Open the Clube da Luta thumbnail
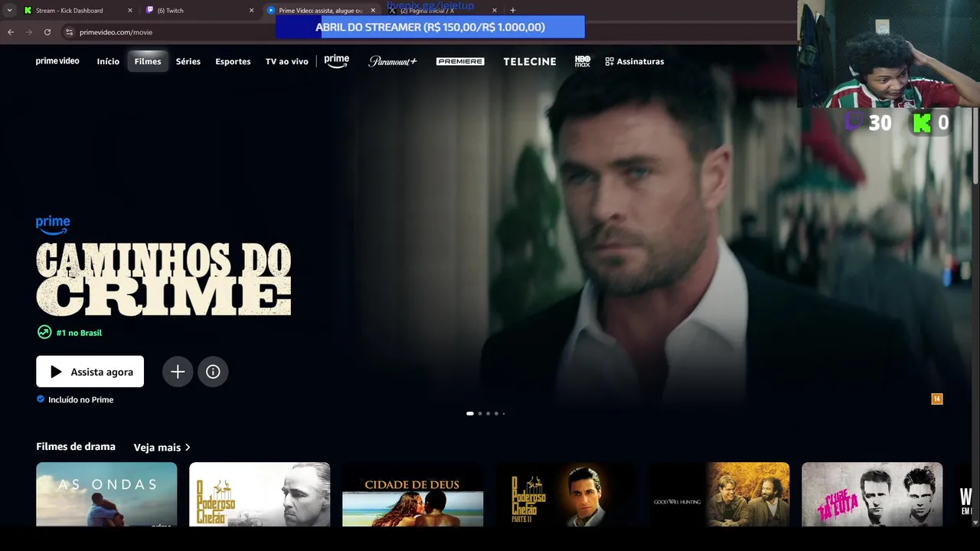This screenshot has width=980, height=551. (872, 494)
